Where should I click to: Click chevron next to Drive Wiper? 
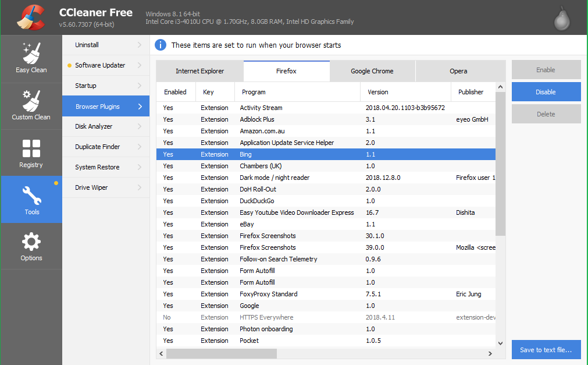(140, 187)
